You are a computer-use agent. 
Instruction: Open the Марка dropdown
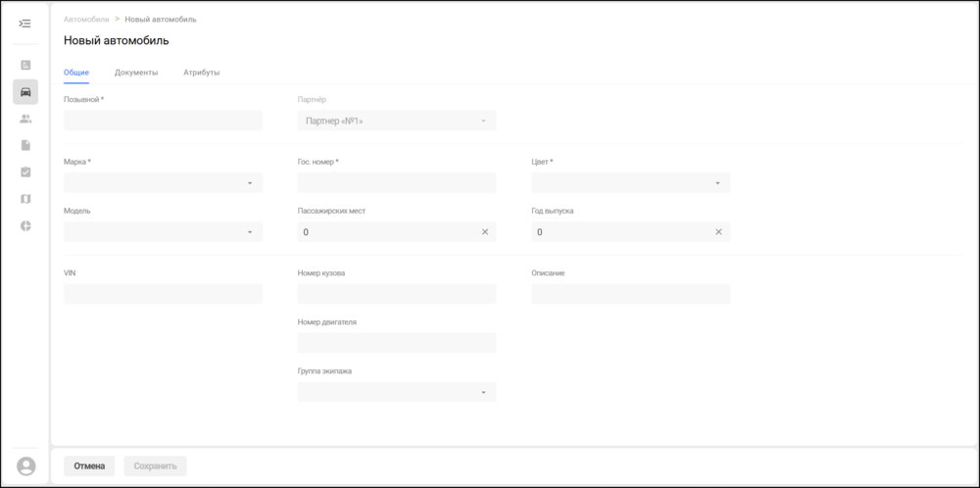point(163,183)
